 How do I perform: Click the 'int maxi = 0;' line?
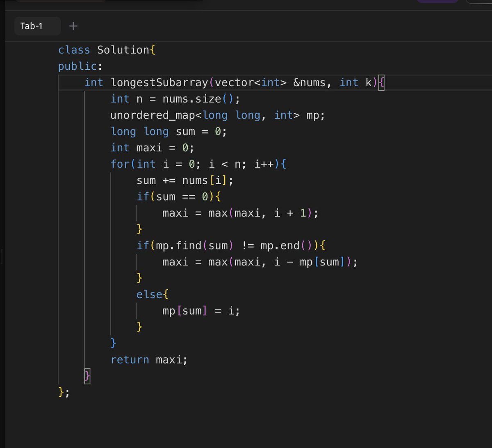[x=152, y=148]
